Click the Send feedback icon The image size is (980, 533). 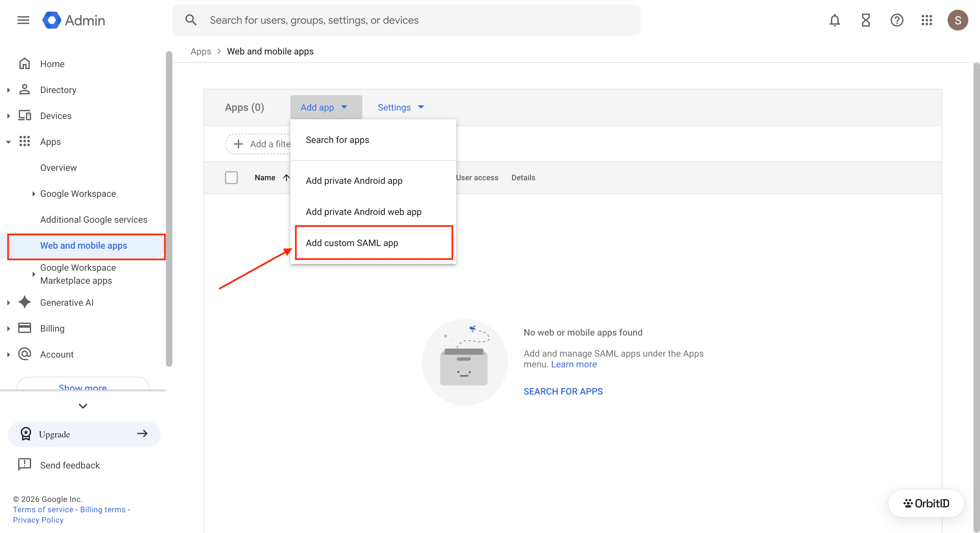tap(25, 465)
